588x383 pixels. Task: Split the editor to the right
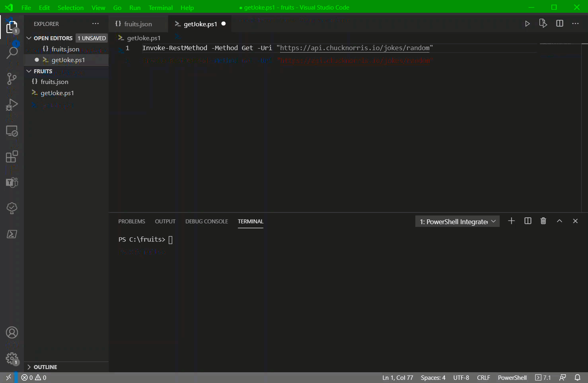click(x=560, y=23)
